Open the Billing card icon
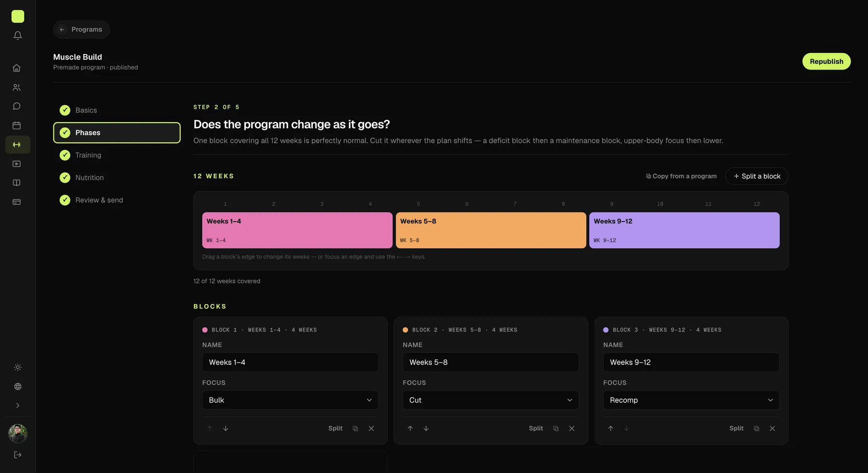 17,202
